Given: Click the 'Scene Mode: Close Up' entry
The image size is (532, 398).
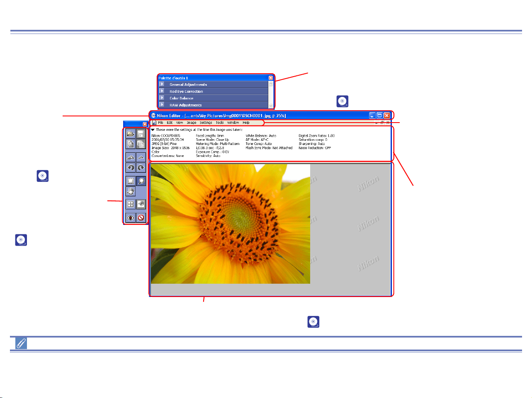Looking at the screenshot, I should tap(212, 140).
